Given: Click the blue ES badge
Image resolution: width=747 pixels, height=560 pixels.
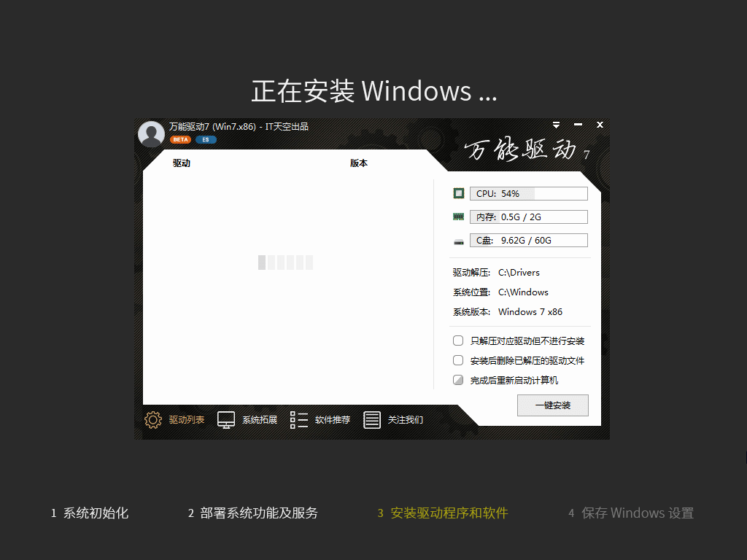Looking at the screenshot, I should 206,139.
